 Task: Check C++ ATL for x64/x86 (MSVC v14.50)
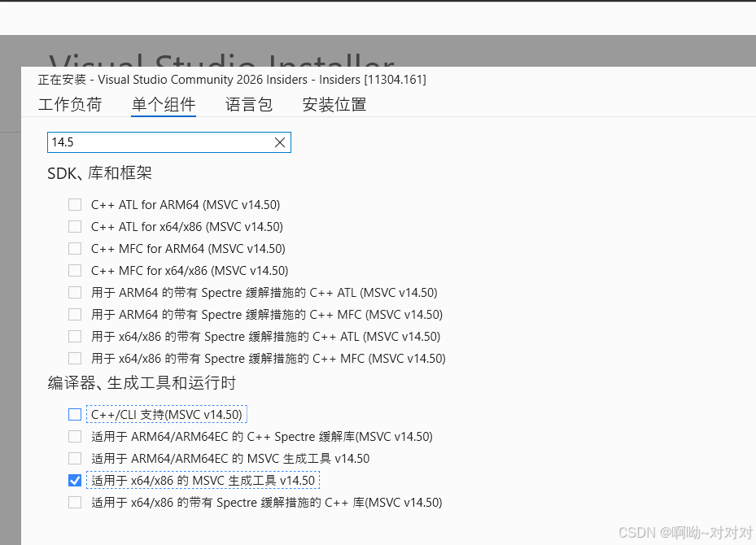pyautogui.click(x=75, y=226)
